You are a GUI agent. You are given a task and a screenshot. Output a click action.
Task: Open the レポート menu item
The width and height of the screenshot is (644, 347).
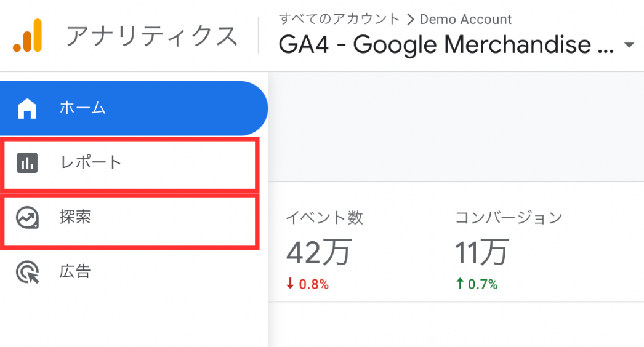[x=130, y=162]
